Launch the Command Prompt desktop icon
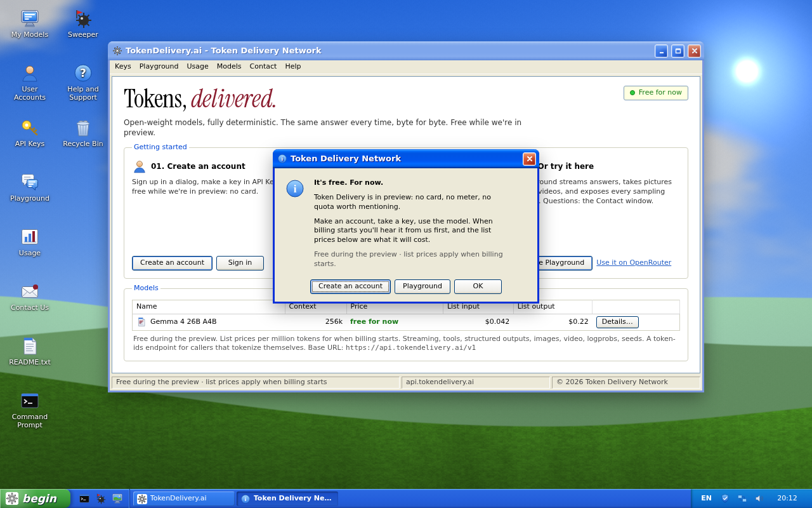Image resolution: width=812 pixels, height=508 pixels. click(x=30, y=410)
